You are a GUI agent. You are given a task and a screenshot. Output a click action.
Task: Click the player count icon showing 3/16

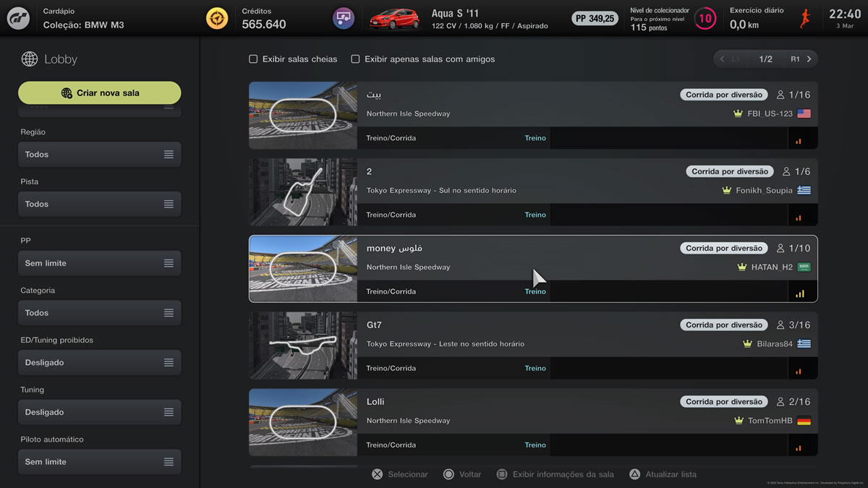click(780, 325)
